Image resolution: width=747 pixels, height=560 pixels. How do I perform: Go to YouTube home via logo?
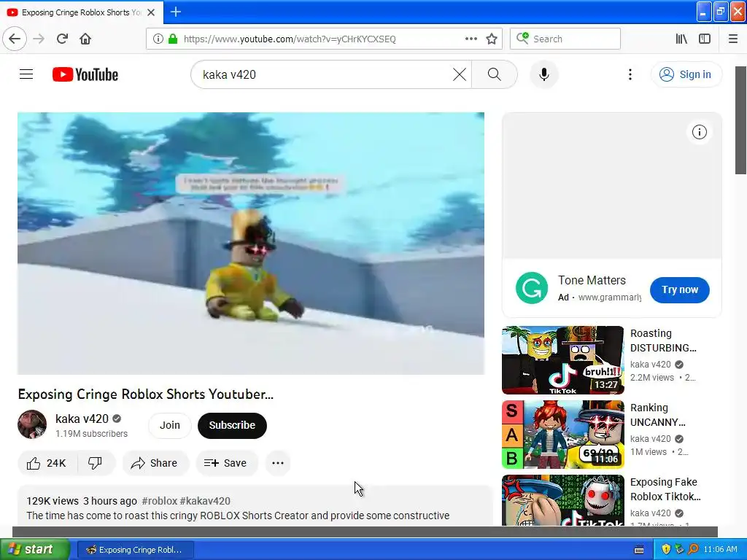[85, 74]
